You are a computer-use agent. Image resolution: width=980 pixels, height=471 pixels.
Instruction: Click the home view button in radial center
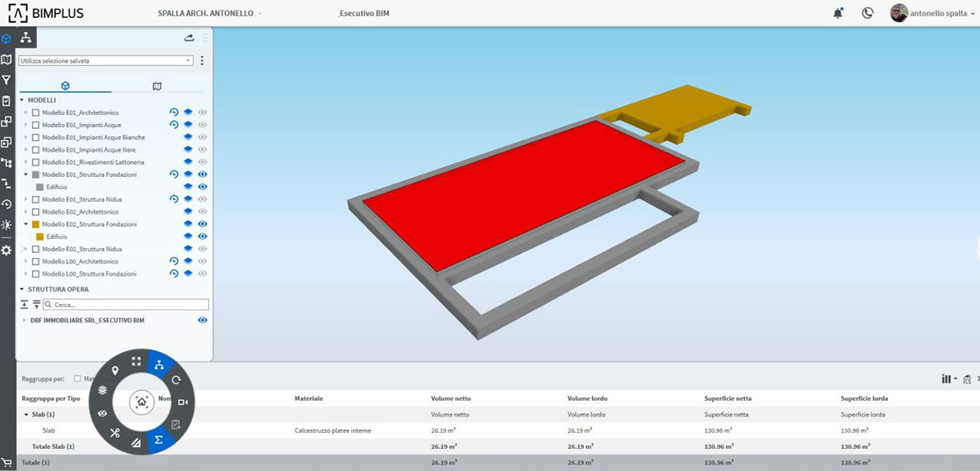[142, 402]
